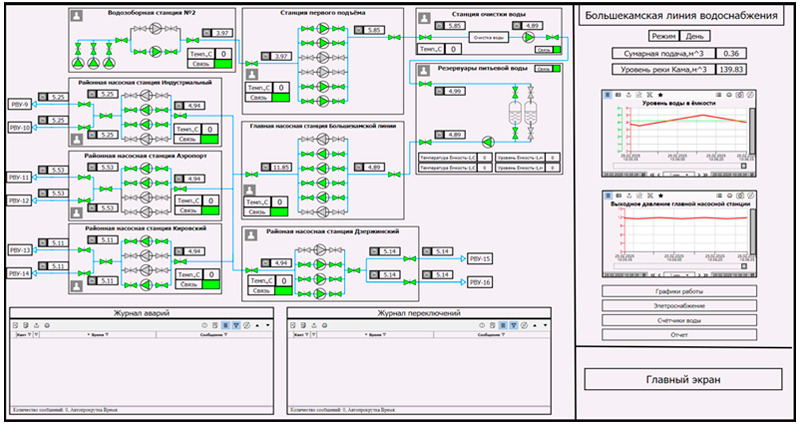The image size is (800, 424).
Task: Click the Станция очистки воды operator icon
Action: (426, 18)
